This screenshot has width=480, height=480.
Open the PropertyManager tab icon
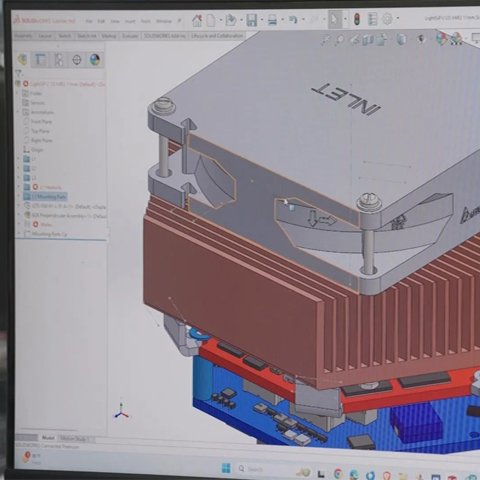point(40,60)
